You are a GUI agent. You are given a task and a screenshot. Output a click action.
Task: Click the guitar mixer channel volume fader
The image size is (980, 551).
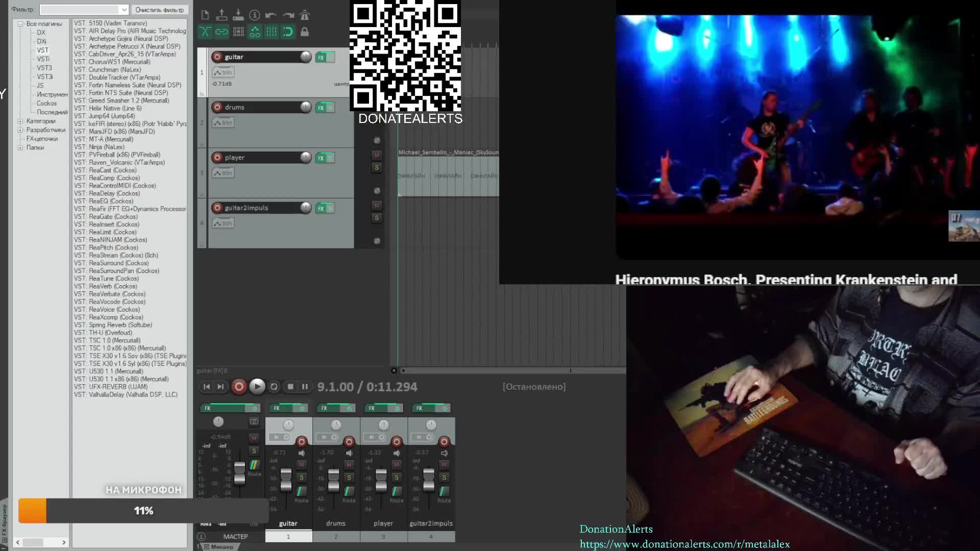(286, 480)
